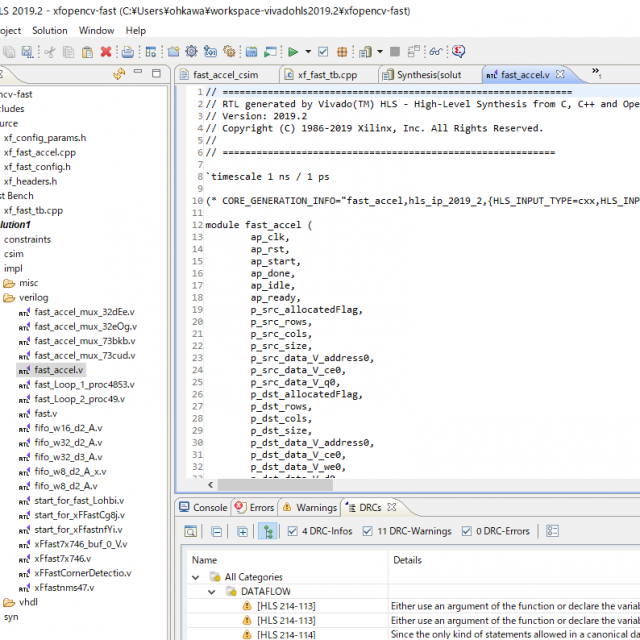Open the Window menu
This screenshot has width=640, height=640.
click(97, 30)
